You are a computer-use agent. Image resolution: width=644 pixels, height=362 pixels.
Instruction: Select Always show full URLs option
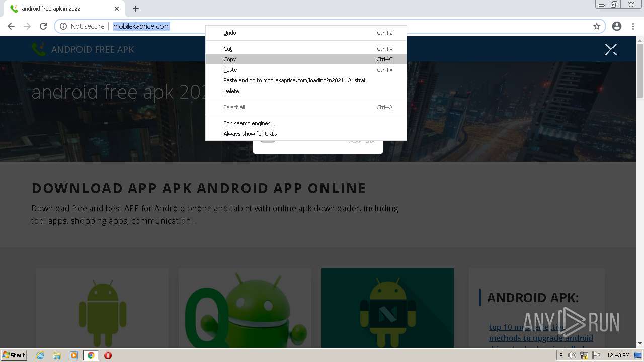pos(306,134)
